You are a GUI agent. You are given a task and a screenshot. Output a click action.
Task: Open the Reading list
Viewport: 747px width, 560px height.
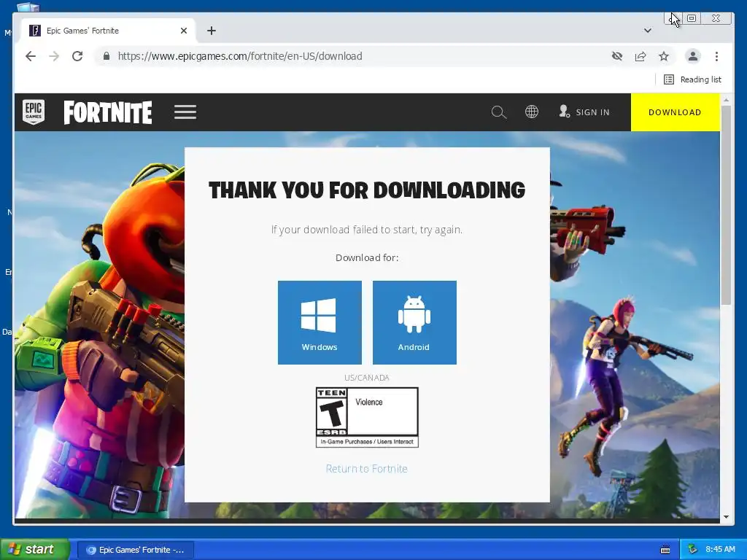pyautogui.click(x=693, y=79)
